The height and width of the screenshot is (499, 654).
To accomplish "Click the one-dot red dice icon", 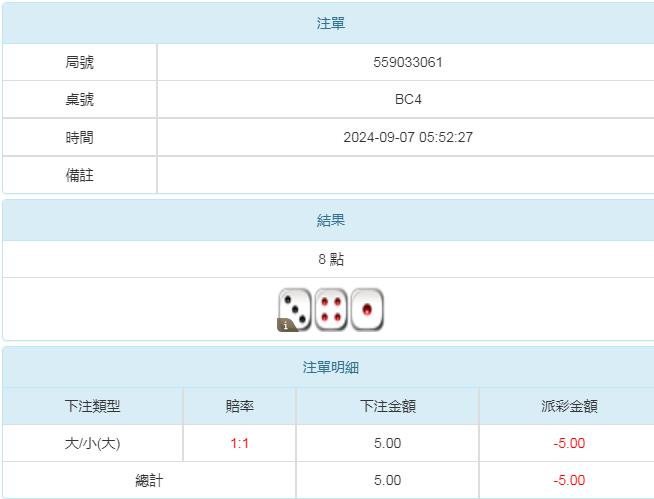I will click(367, 309).
